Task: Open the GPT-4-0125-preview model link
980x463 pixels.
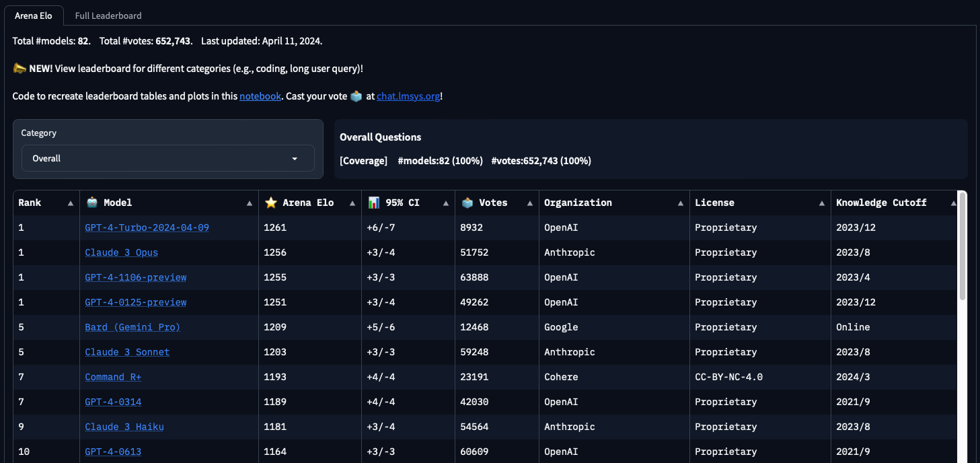Action: pyautogui.click(x=136, y=302)
